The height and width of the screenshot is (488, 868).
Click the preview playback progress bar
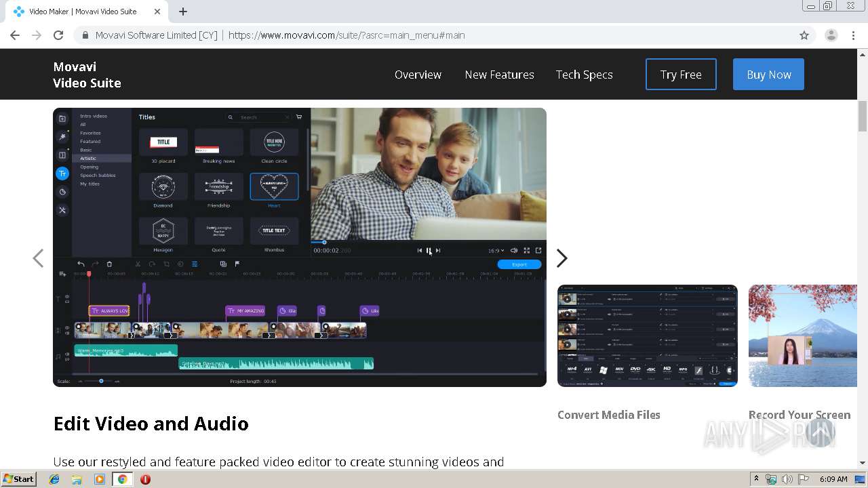[429, 242]
